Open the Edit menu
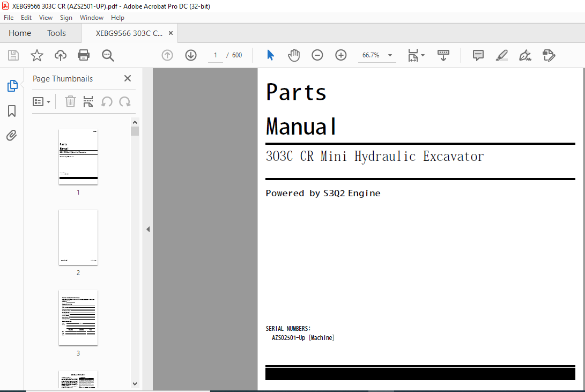585x392 pixels. [x=26, y=18]
